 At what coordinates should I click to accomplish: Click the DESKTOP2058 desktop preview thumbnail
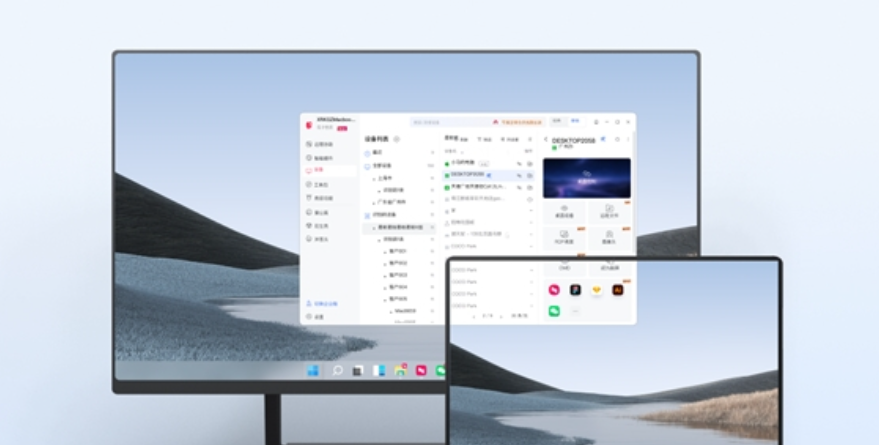[586, 177]
